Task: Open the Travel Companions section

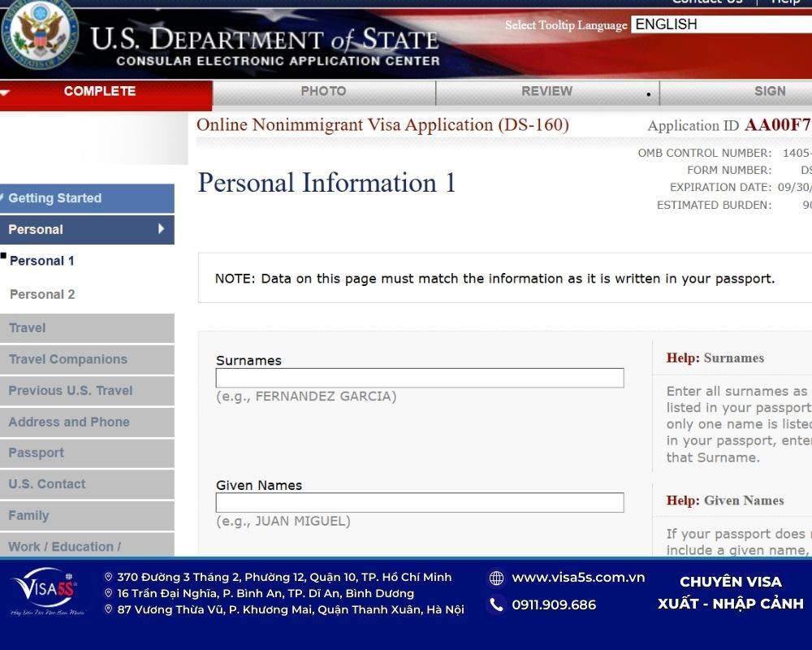Action: [68, 359]
